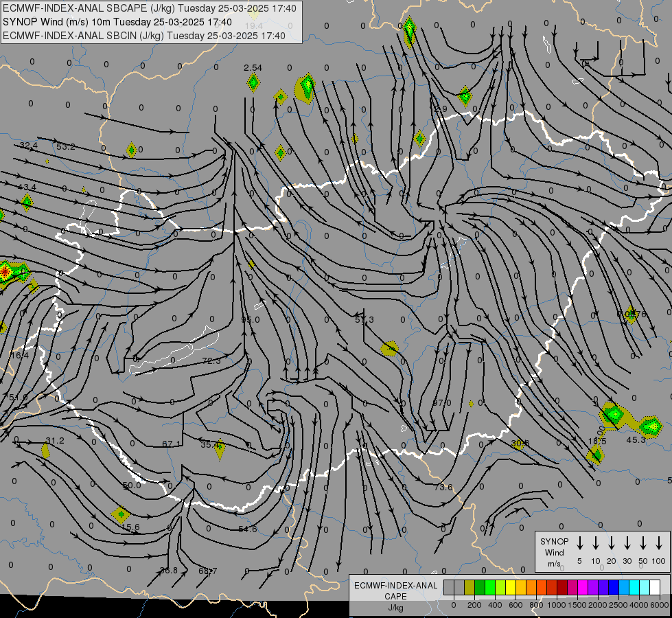Viewport: 672px width, 618px height.
Task: Click the 73.6 value label
Action: (x=443, y=488)
